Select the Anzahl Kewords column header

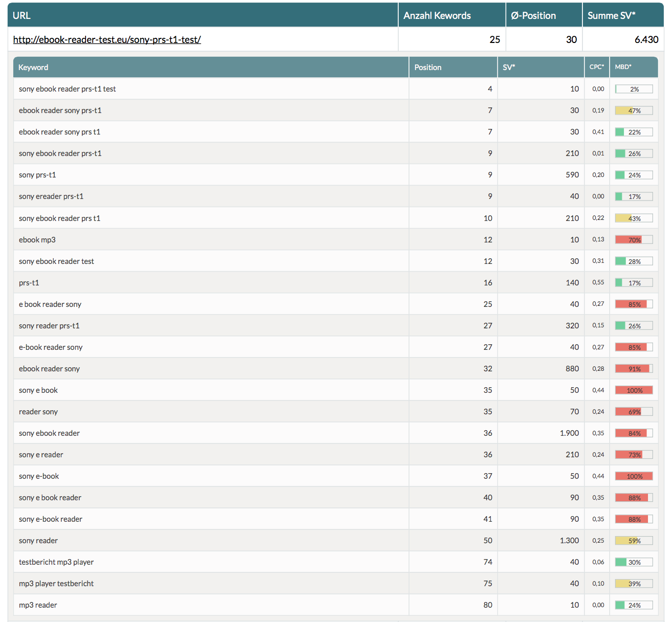click(452, 15)
